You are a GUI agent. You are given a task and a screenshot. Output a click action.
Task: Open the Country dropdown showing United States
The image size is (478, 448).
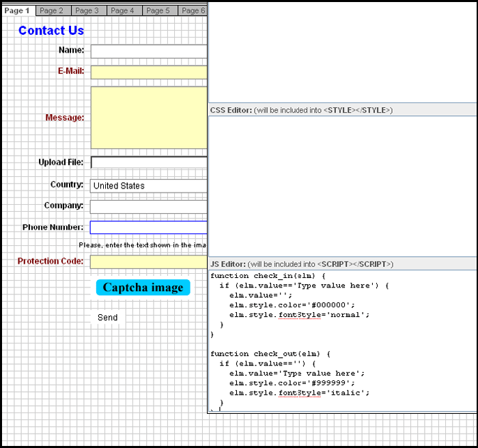[148, 186]
